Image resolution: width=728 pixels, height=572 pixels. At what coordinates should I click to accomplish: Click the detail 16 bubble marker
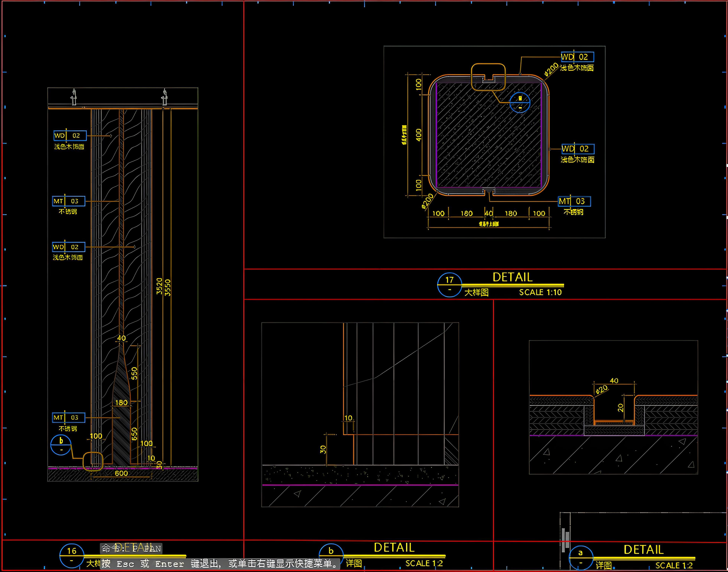point(72,556)
